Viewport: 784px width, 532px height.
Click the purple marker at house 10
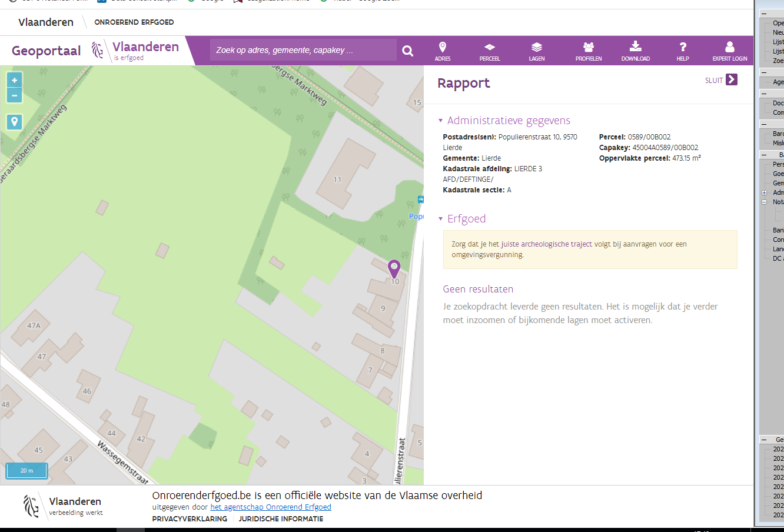pos(394,268)
